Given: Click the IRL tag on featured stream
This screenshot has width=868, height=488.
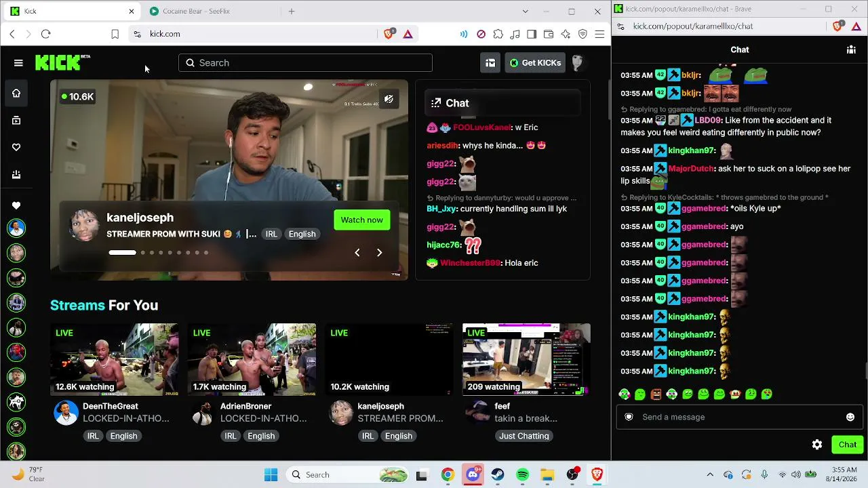Looking at the screenshot, I should (x=271, y=234).
